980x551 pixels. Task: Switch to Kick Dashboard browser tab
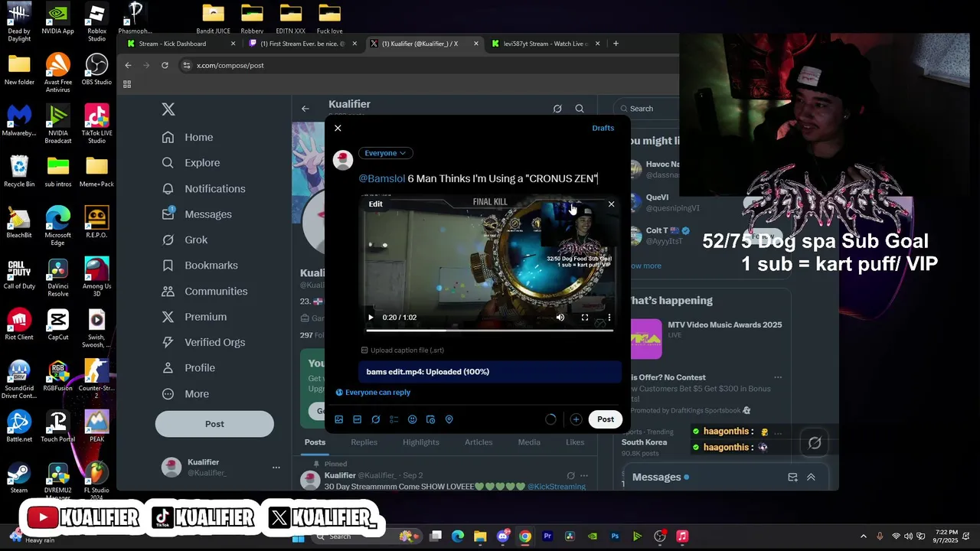(x=181, y=44)
